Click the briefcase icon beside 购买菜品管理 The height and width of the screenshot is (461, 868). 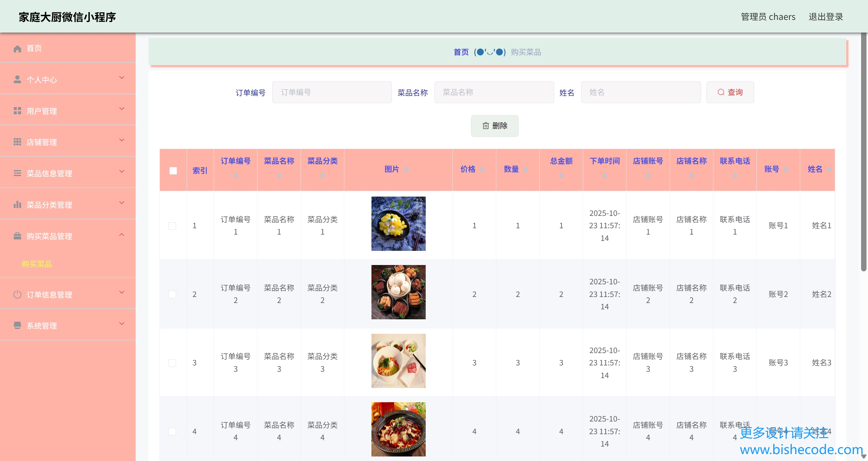(17, 236)
